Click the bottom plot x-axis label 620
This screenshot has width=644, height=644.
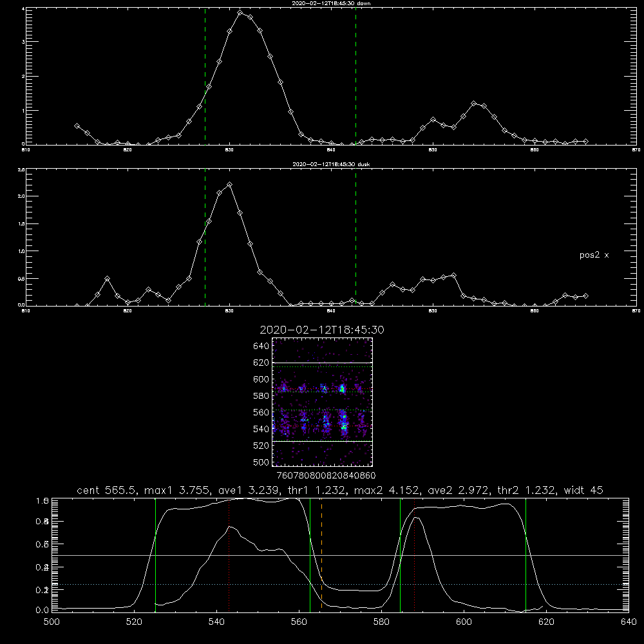pyautogui.click(x=546, y=622)
